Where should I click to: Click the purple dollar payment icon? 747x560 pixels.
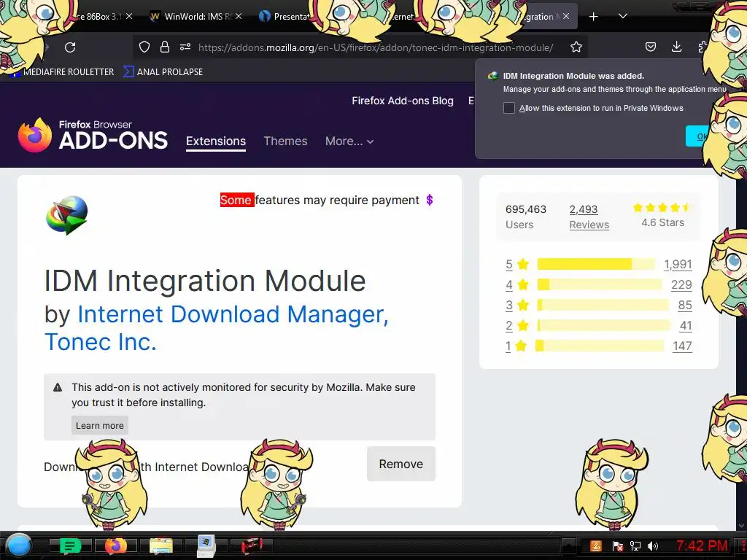[x=430, y=200]
